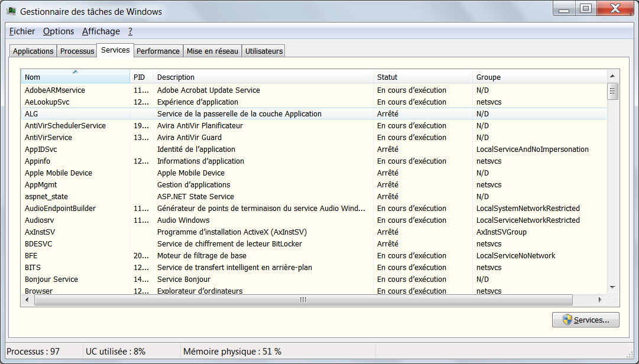
Task: Open the Affichage menu
Action: [101, 31]
